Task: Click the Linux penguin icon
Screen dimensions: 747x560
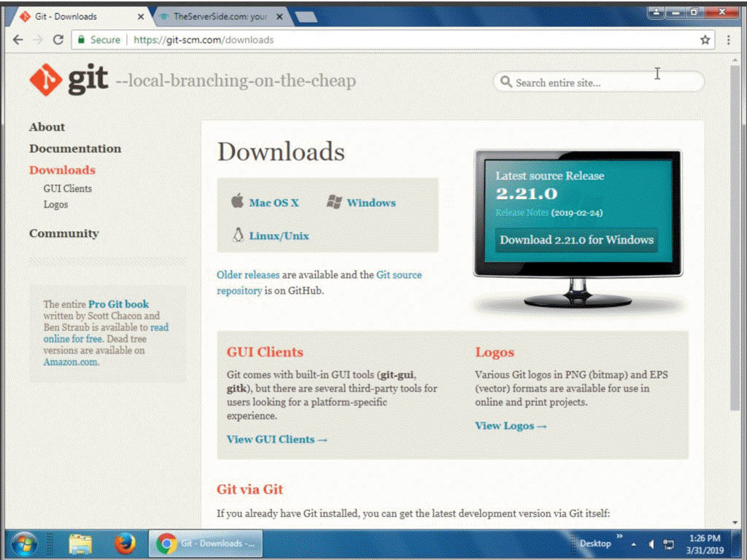Action: 237,235
